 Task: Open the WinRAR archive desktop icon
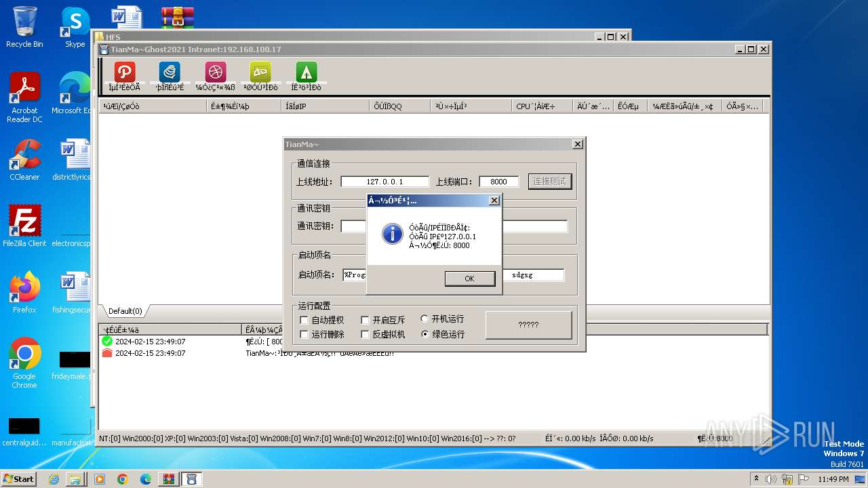tap(178, 18)
